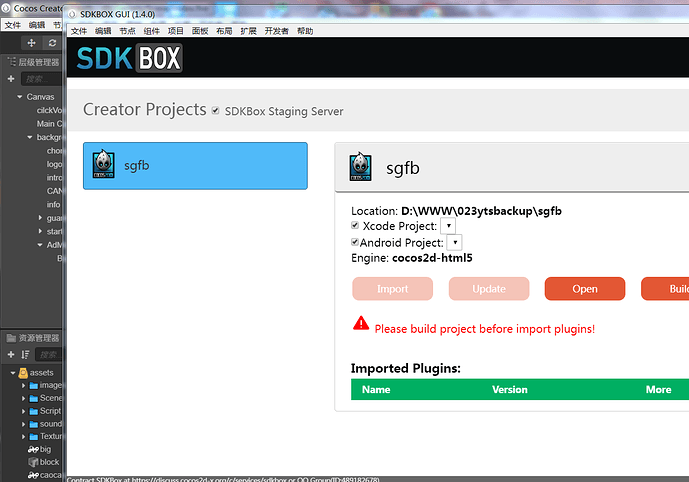The height and width of the screenshot is (482, 689).
Task: Open the 节点 menu
Action: (x=127, y=31)
